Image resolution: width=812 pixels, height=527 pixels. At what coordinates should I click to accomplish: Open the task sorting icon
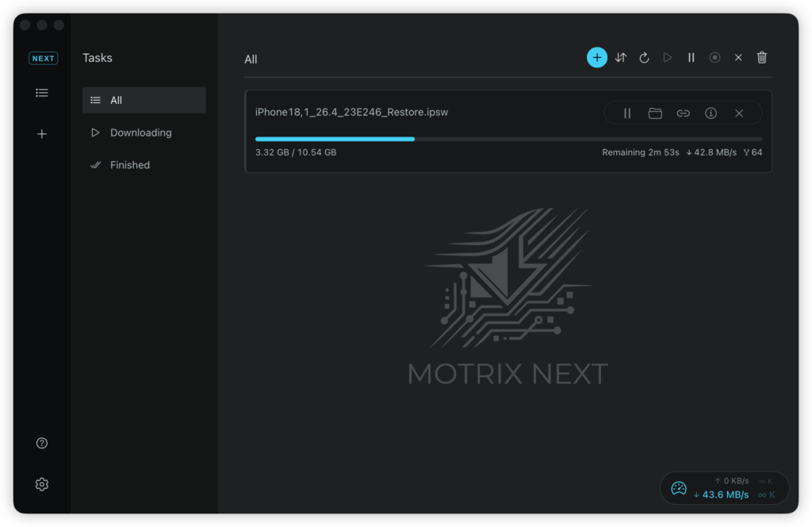[620, 57]
